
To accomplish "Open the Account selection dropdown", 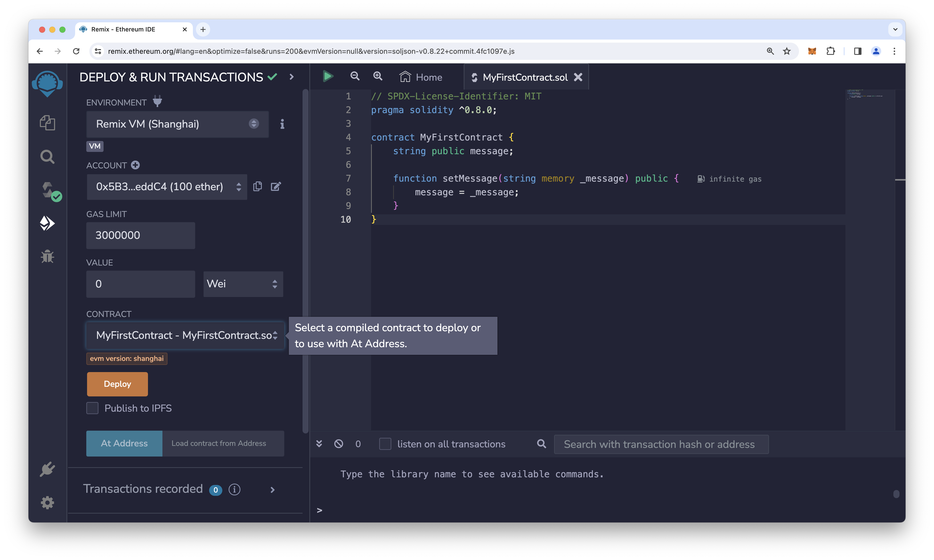I will click(166, 186).
